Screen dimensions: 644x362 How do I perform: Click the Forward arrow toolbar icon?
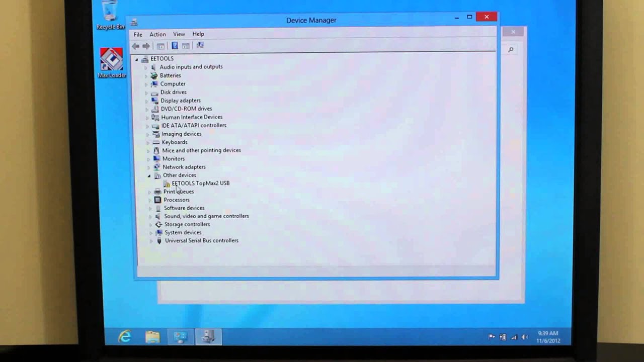click(146, 46)
